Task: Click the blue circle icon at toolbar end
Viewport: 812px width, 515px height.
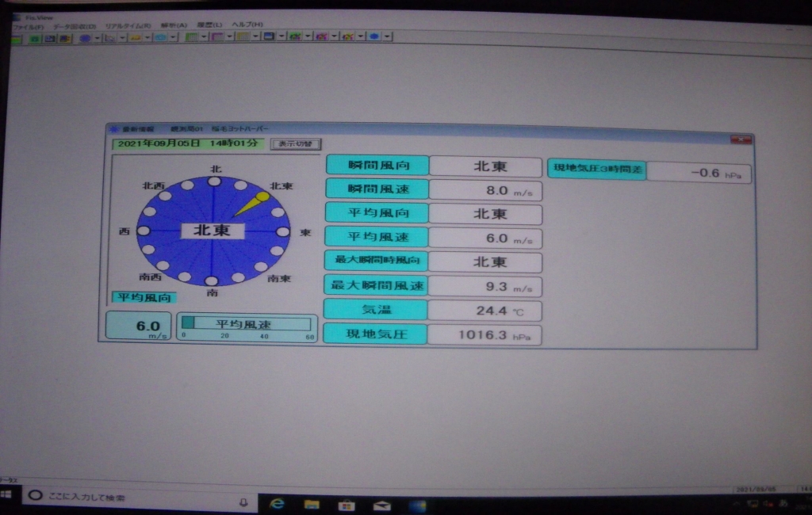Action: pyautogui.click(x=373, y=36)
